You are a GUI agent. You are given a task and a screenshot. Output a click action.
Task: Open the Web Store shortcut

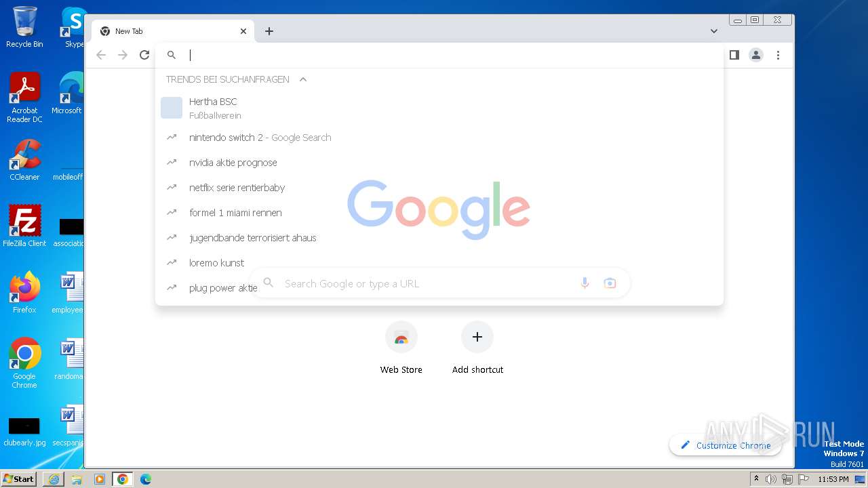[401, 348]
